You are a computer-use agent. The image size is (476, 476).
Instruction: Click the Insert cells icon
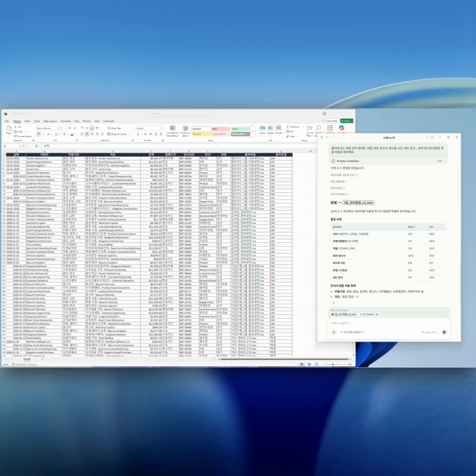click(x=262, y=129)
